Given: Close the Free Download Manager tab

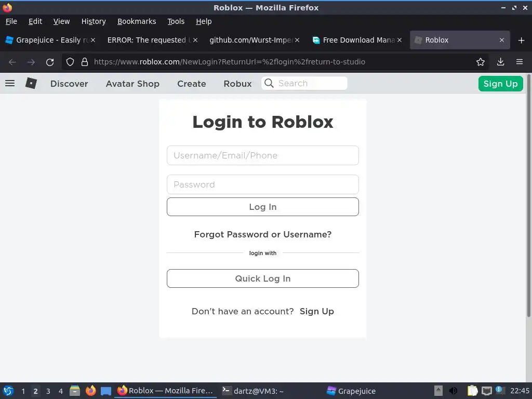Looking at the screenshot, I should coord(400,40).
